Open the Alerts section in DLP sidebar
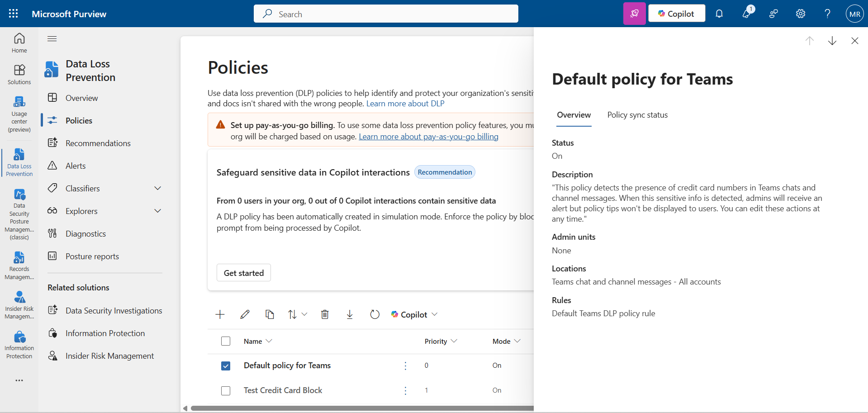This screenshot has height=413, width=868. click(76, 165)
